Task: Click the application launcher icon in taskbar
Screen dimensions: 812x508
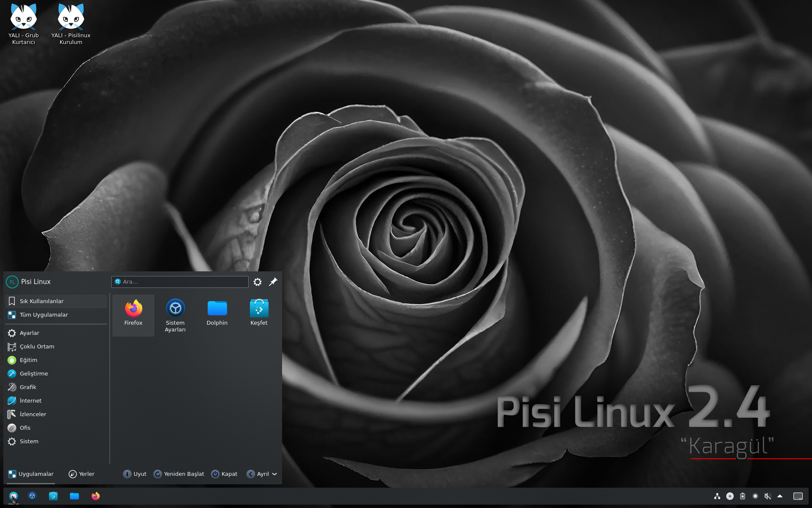Action: tap(14, 496)
